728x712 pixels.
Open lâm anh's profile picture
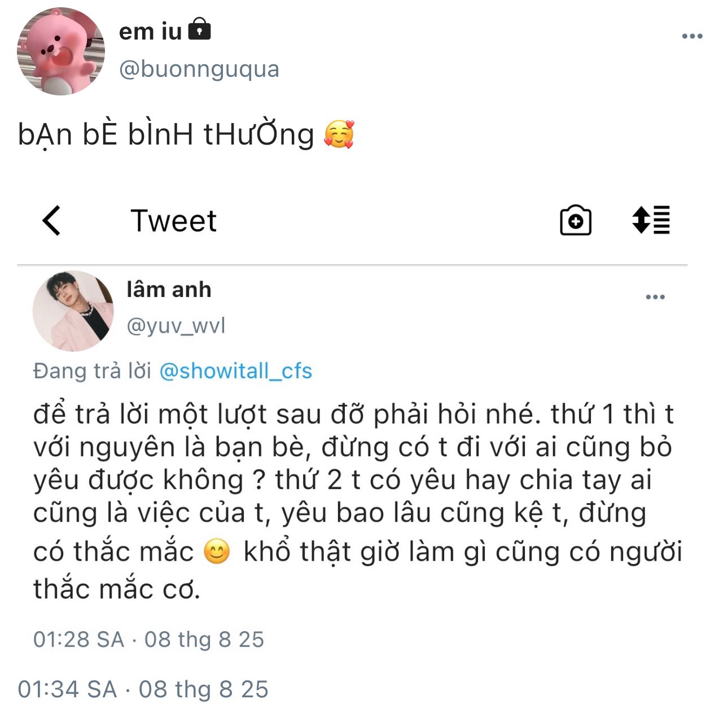pyautogui.click(x=73, y=311)
